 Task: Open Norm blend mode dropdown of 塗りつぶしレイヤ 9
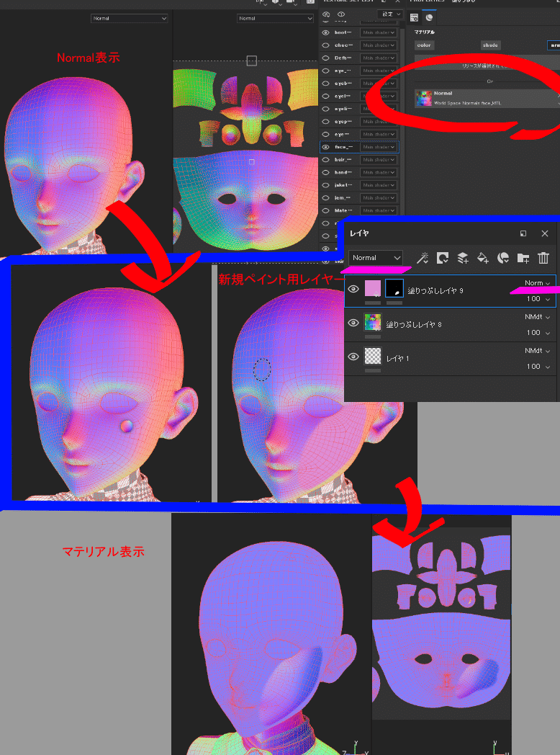click(x=538, y=283)
